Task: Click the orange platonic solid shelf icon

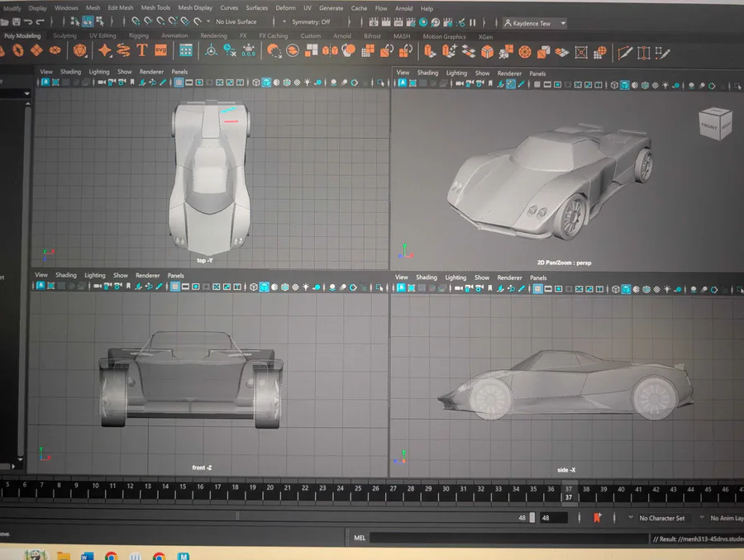Action: 79,51
